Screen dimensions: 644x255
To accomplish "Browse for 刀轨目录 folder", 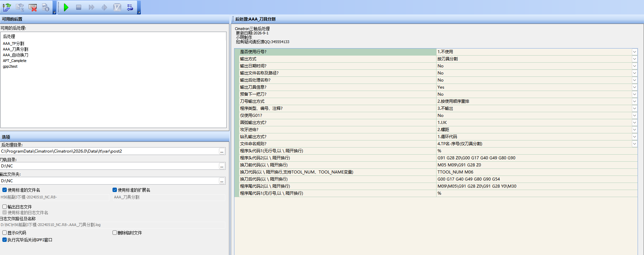I will tap(222, 166).
